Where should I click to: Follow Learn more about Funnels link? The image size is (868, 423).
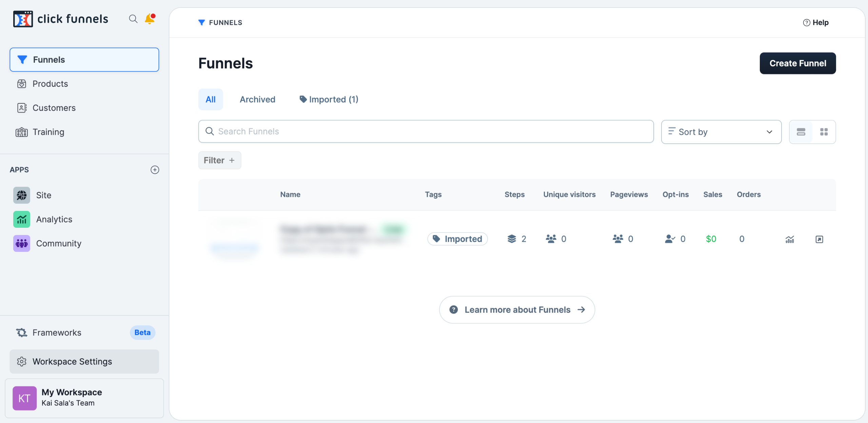click(517, 310)
